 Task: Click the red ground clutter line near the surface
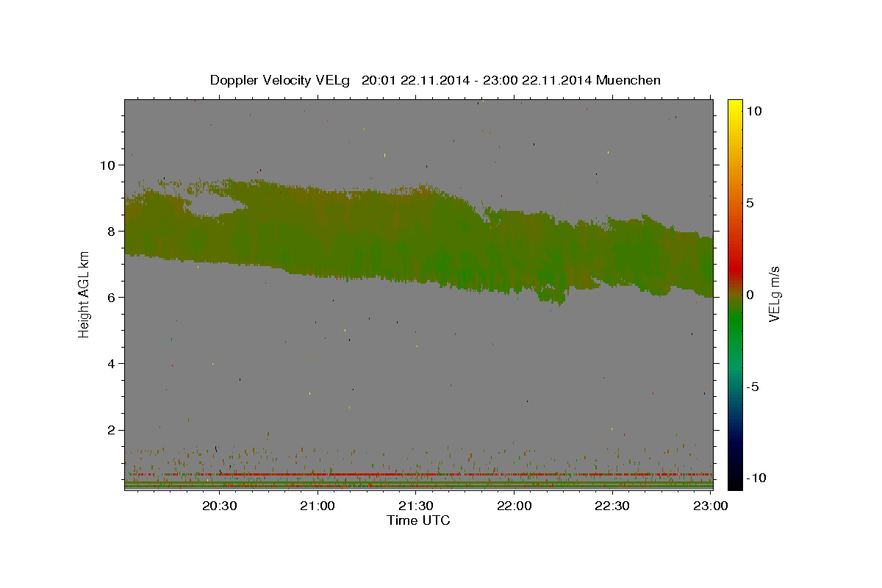(x=419, y=475)
